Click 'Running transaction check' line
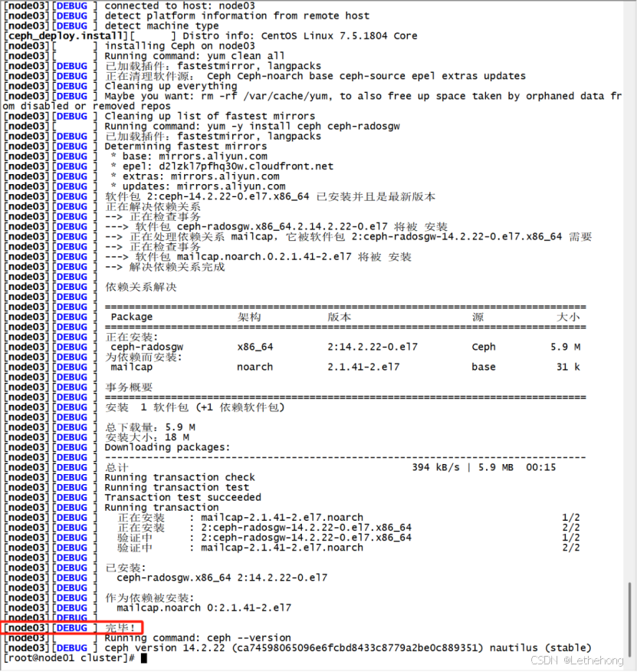The width and height of the screenshot is (637, 672). 179,477
